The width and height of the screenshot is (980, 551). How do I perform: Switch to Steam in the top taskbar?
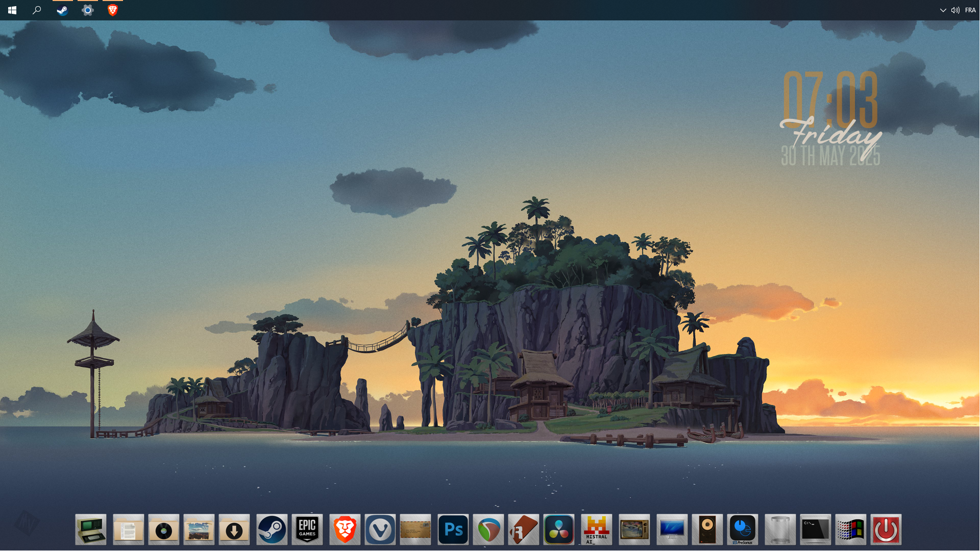[x=62, y=10]
